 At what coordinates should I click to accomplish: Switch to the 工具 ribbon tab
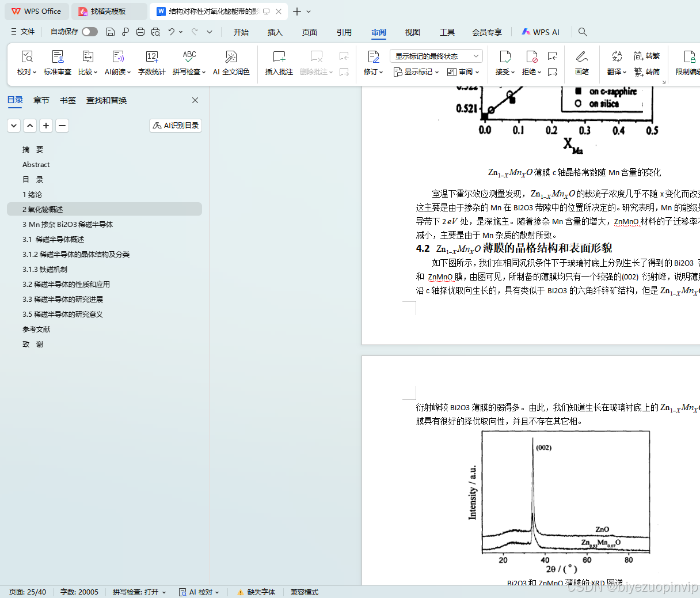(x=447, y=32)
